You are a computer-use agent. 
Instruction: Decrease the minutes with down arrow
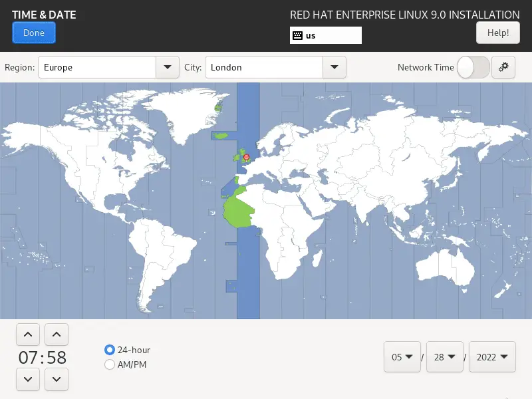tap(57, 379)
